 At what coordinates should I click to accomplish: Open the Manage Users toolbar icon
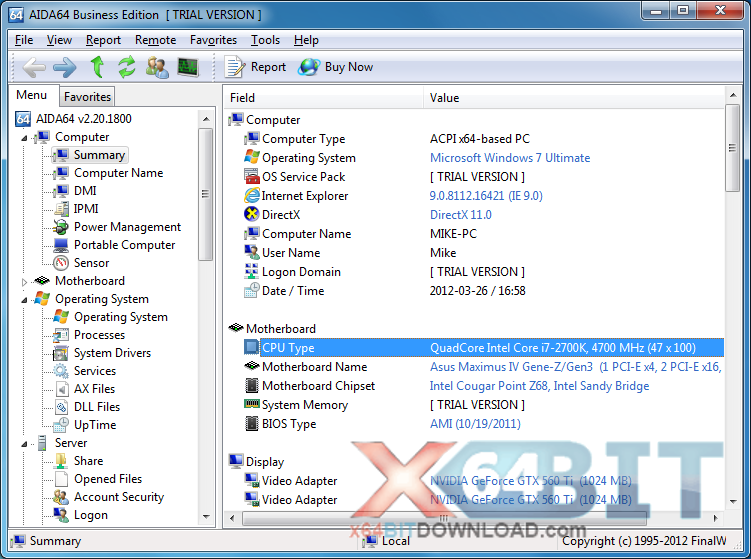point(157,67)
